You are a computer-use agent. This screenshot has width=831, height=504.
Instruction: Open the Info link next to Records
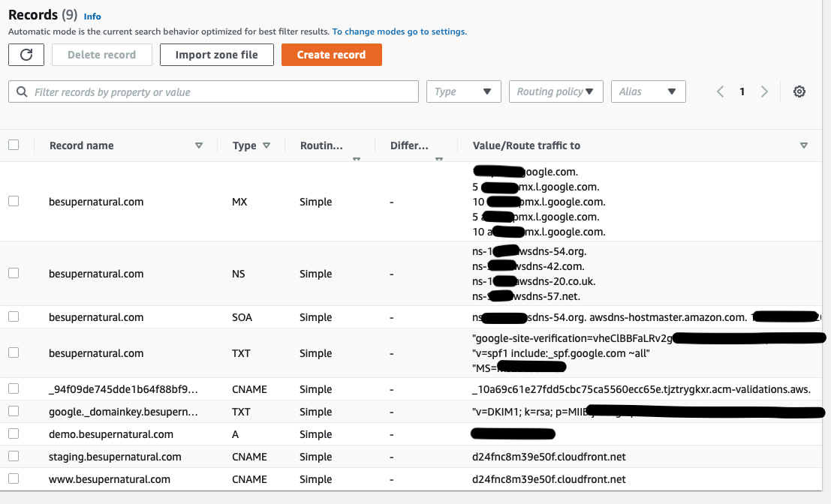(x=92, y=16)
